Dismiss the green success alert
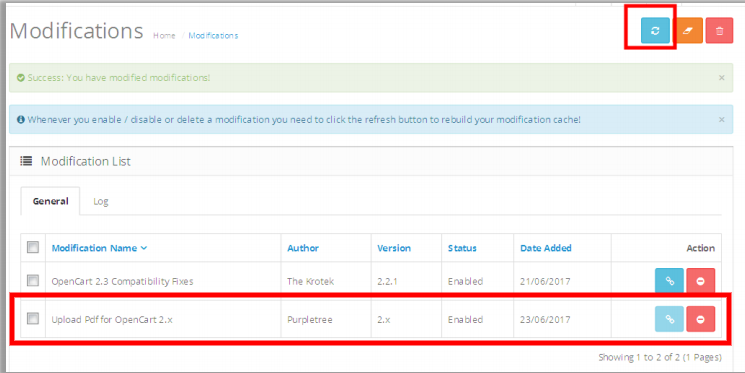The width and height of the screenshot is (745, 373). 722,77
